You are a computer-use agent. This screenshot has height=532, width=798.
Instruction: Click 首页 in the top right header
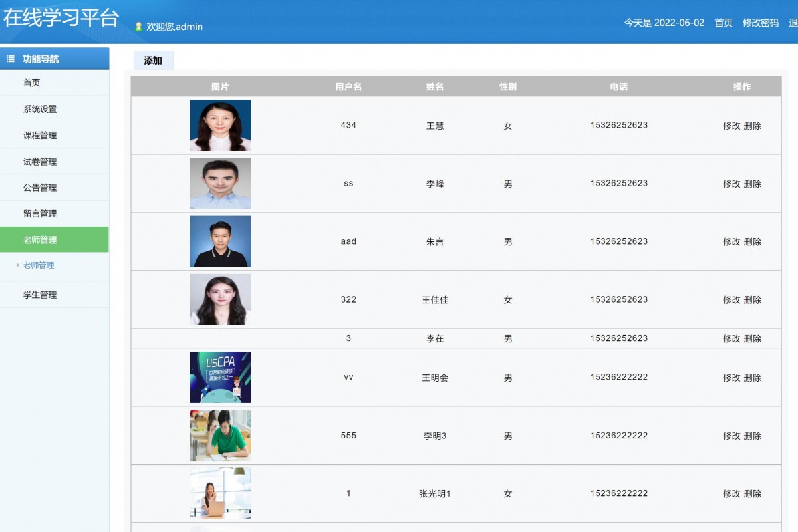(723, 23)
